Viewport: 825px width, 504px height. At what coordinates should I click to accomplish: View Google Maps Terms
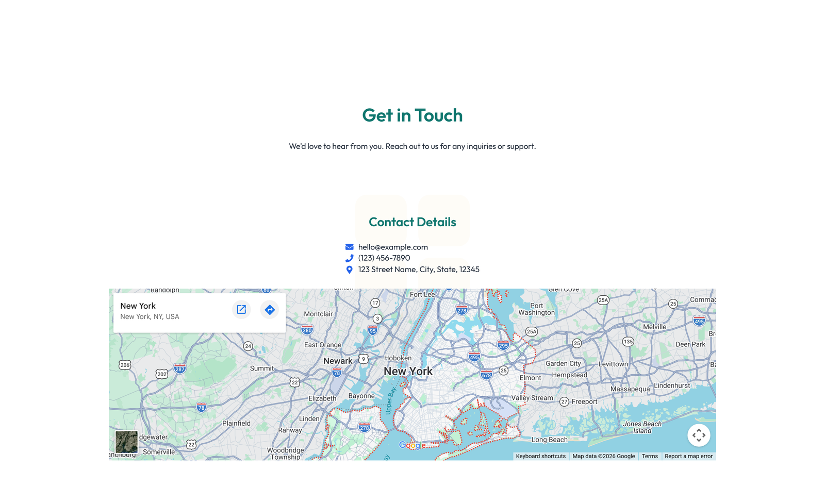650,456
